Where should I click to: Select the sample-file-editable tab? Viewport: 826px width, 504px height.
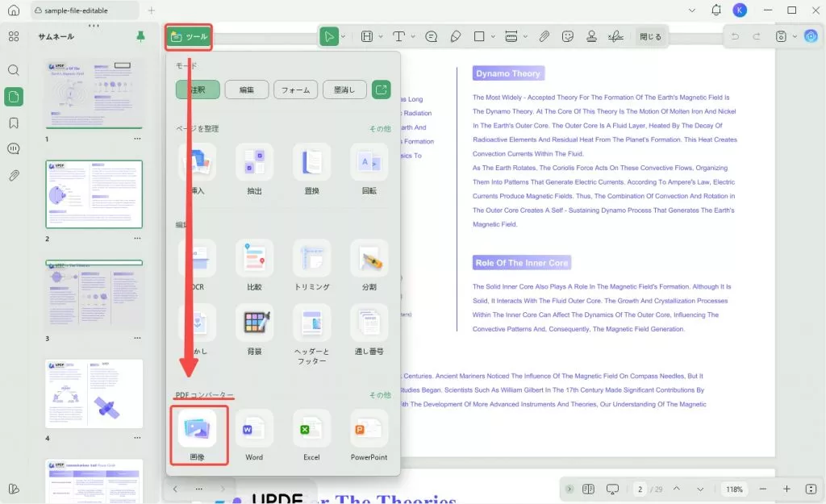[x=77, y=10]
